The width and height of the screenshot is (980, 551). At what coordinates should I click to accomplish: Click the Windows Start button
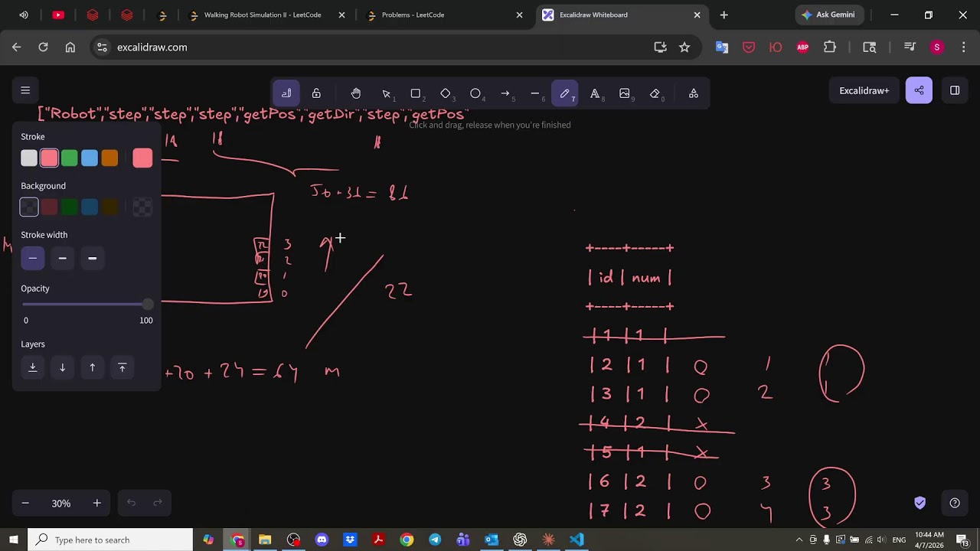(x=14, y=540)
